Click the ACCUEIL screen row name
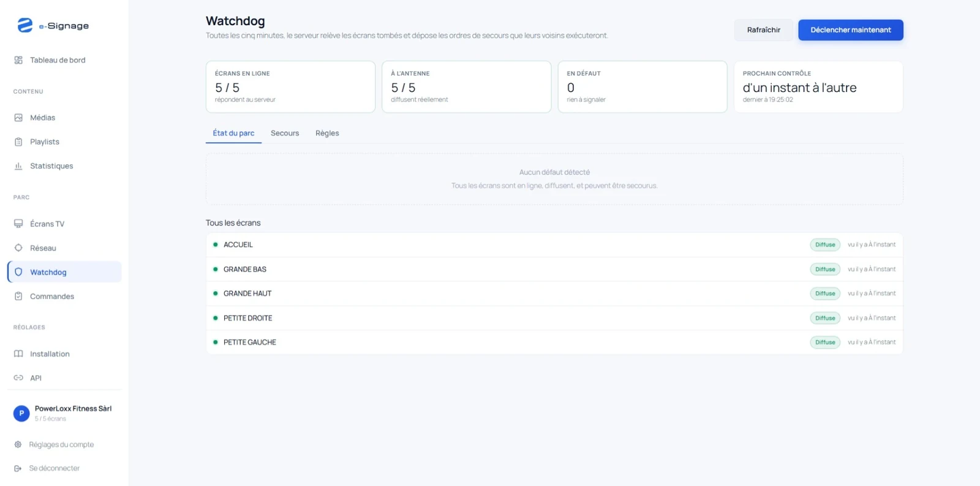Screen dimensions: 980x486 pyautogui.click(x=238, y=245)
